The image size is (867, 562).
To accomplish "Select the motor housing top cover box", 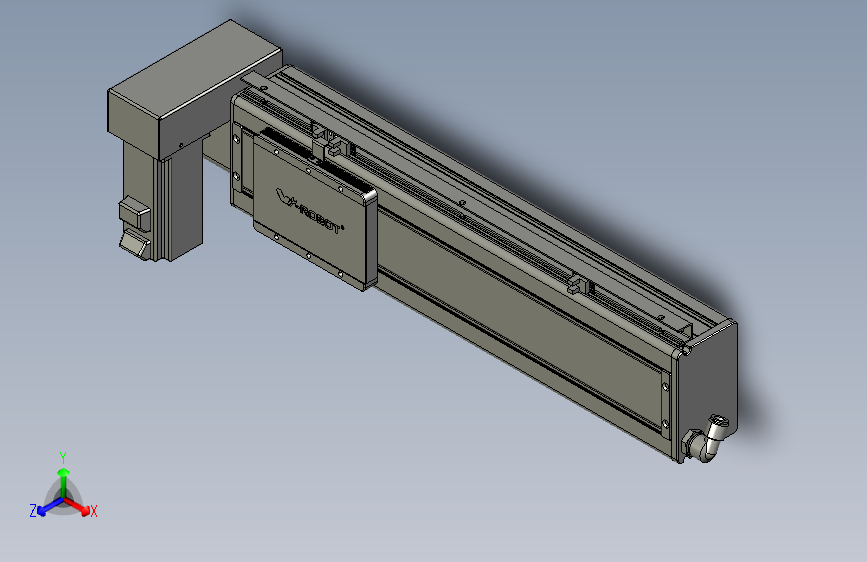I will (195, 90).
